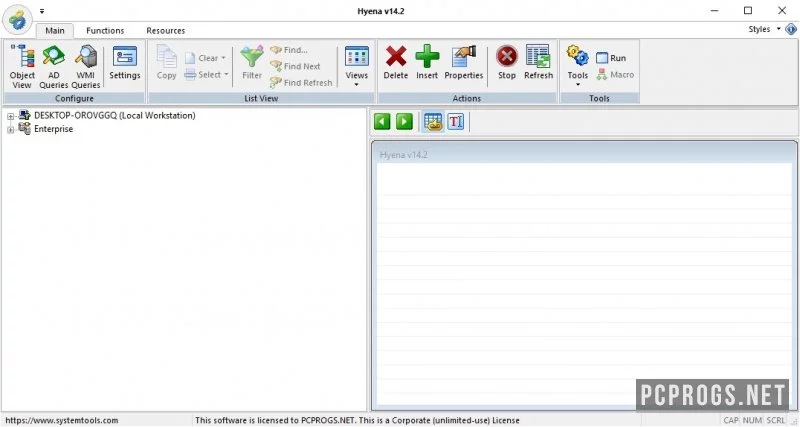Select DESKTOP-OROVGGQ (Local Workstation)

tap(114, 116)
